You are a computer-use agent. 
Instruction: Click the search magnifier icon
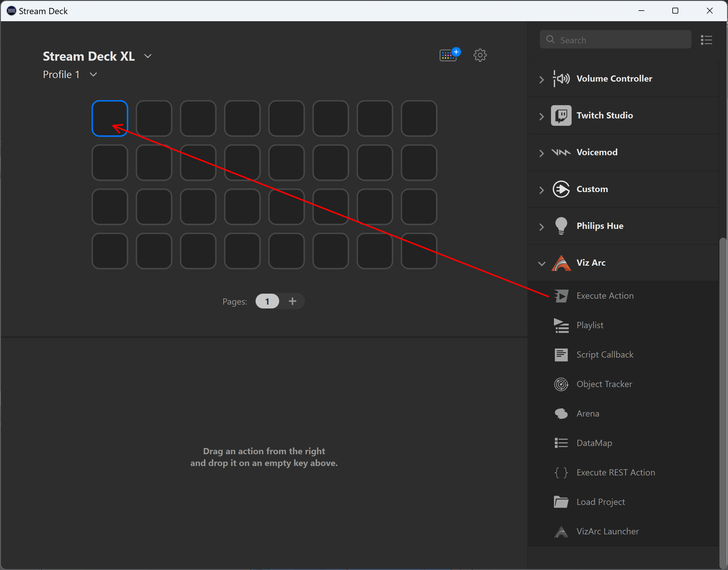click(550, 40)
